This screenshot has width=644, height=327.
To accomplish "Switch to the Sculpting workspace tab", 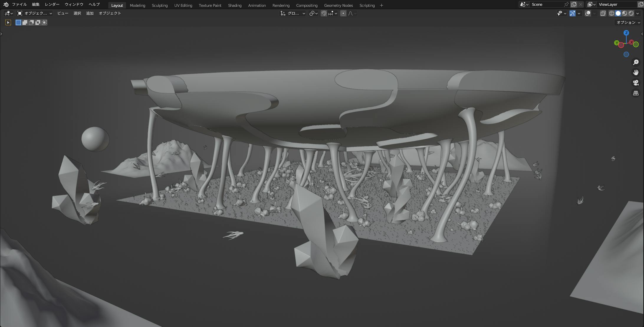I will point(160,5).
